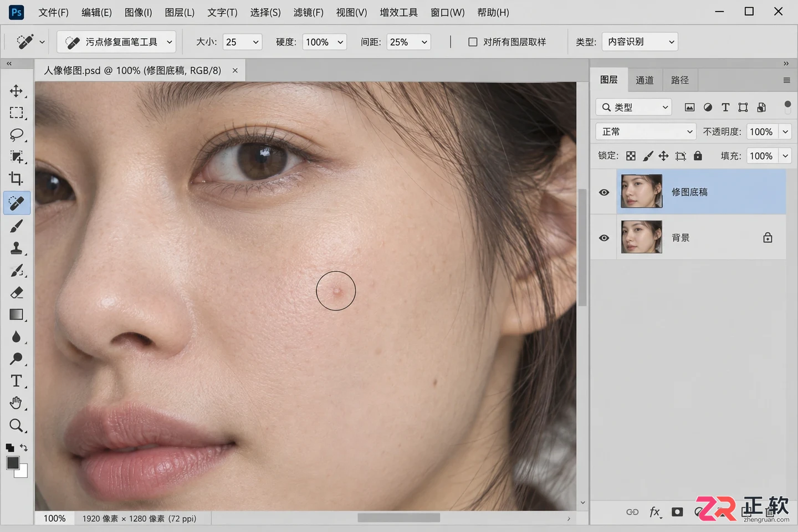798x532 pixels.
Task: Toggle the layer filter switch
Action: tap(787, 107)
